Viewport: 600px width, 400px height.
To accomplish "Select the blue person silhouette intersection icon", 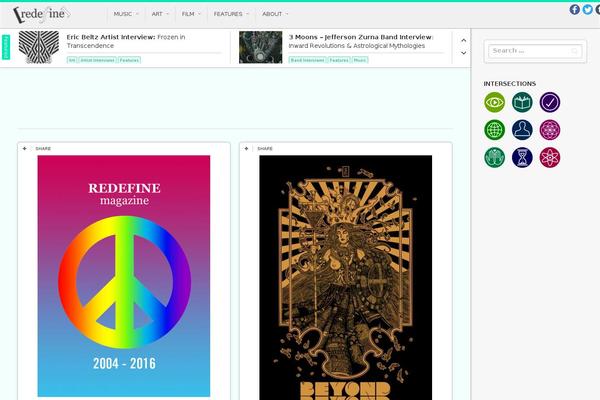I will pos(522,130).
